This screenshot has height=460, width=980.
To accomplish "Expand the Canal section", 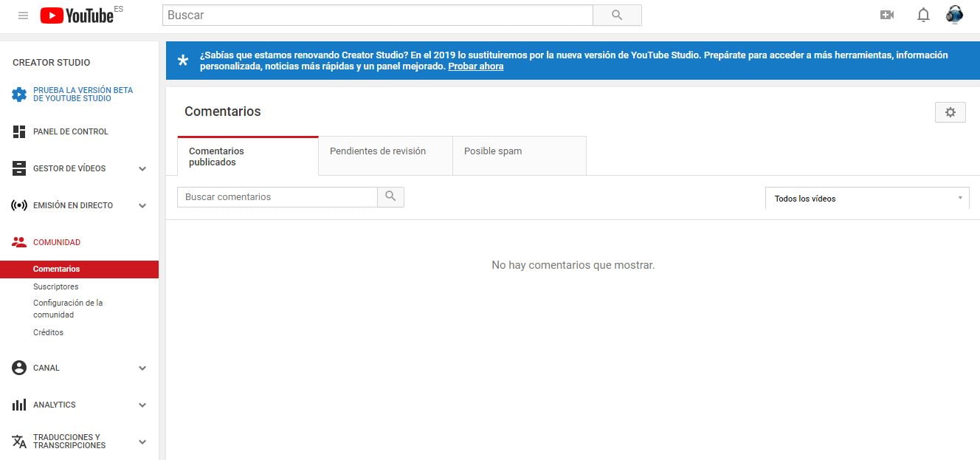I will click(142, 368).
